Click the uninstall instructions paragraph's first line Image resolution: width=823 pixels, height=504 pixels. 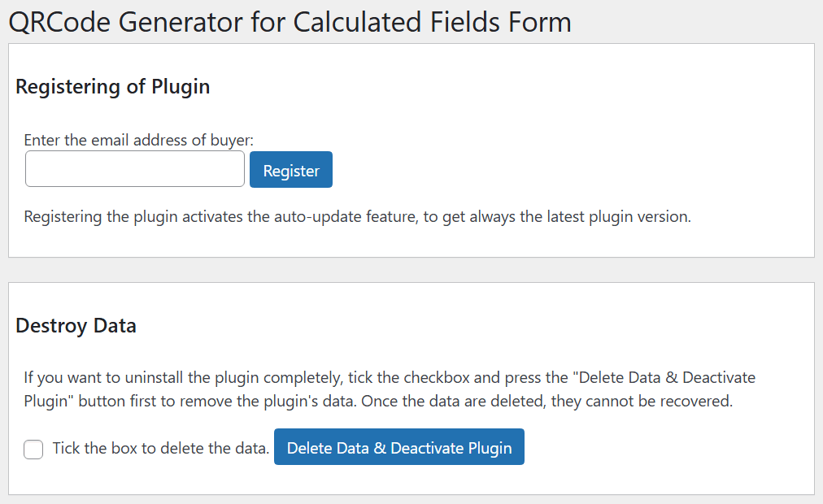pos(390,378)
